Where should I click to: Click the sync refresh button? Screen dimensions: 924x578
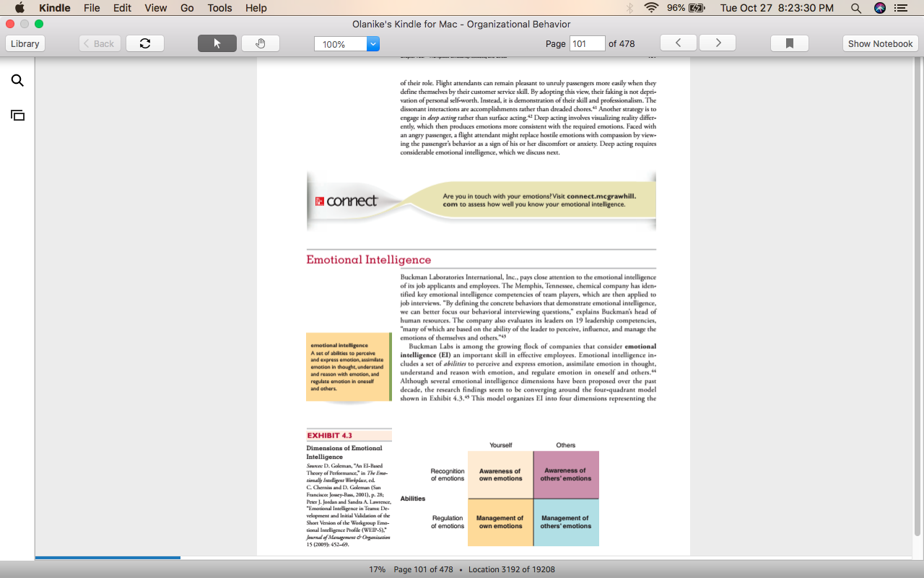pyautogui.click(x=145, y=43)
